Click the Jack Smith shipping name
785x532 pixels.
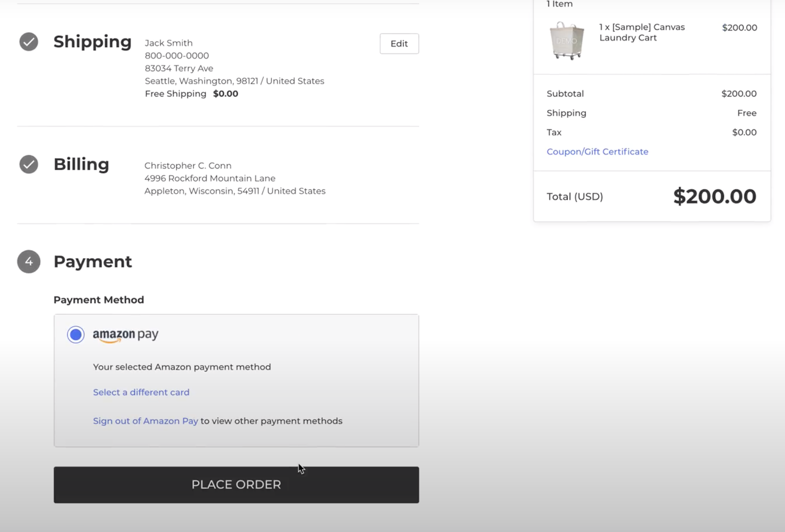(x=169, y=43)
